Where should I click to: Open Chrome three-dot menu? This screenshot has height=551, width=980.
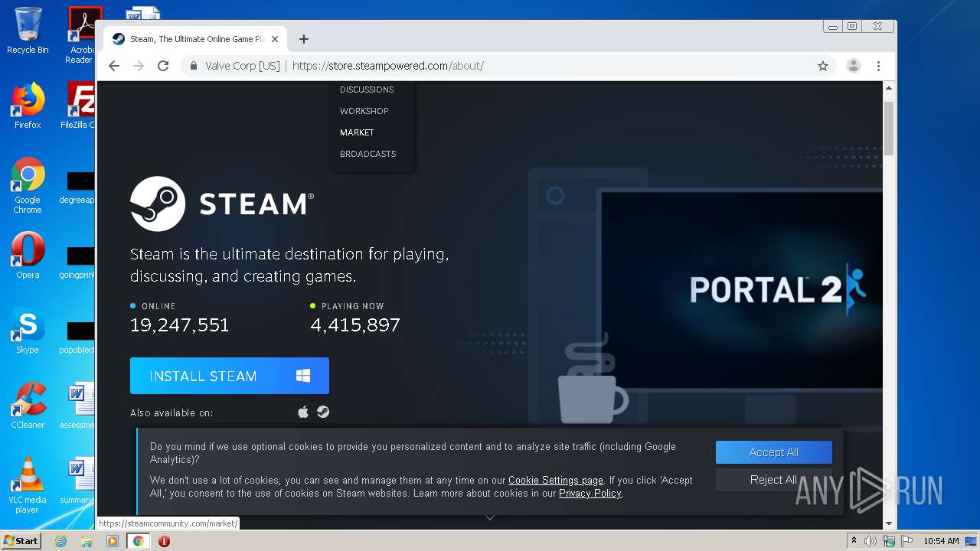tap(879, 66)
